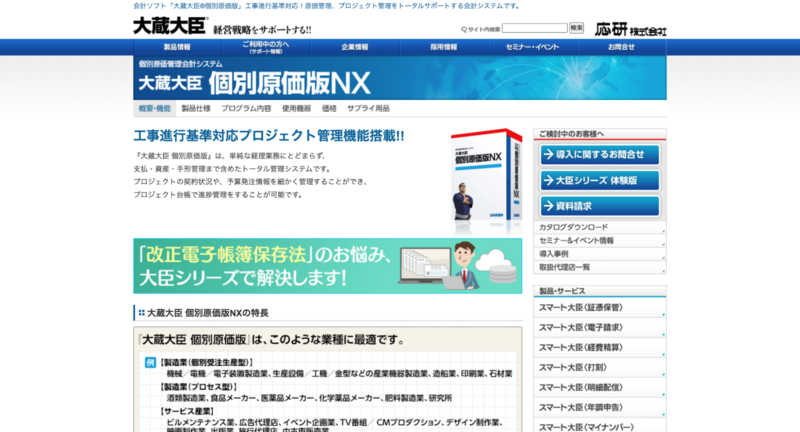Click 大臣シリーズ 体験版 button
This screenshot has width=800, height=432.
coord(599,181)
